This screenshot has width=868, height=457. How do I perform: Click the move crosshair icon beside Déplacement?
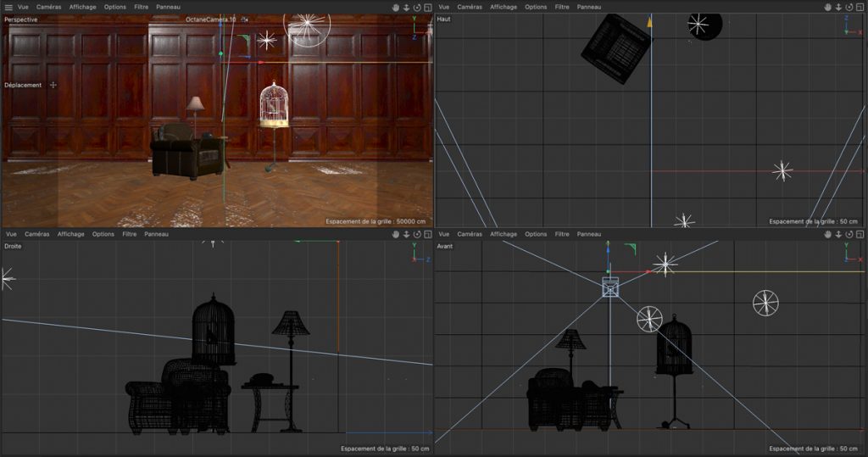point(53,85)
